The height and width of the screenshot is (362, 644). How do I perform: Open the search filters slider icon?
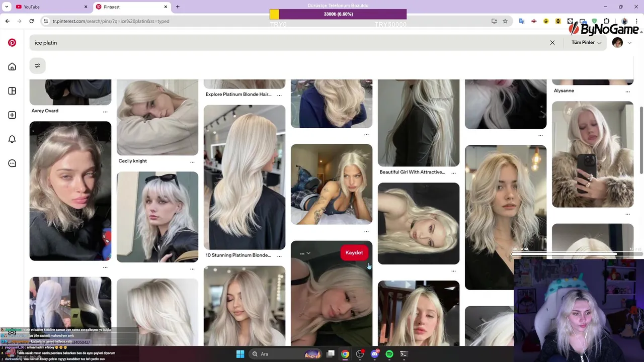pyautogui.click(x=37, y=65)
